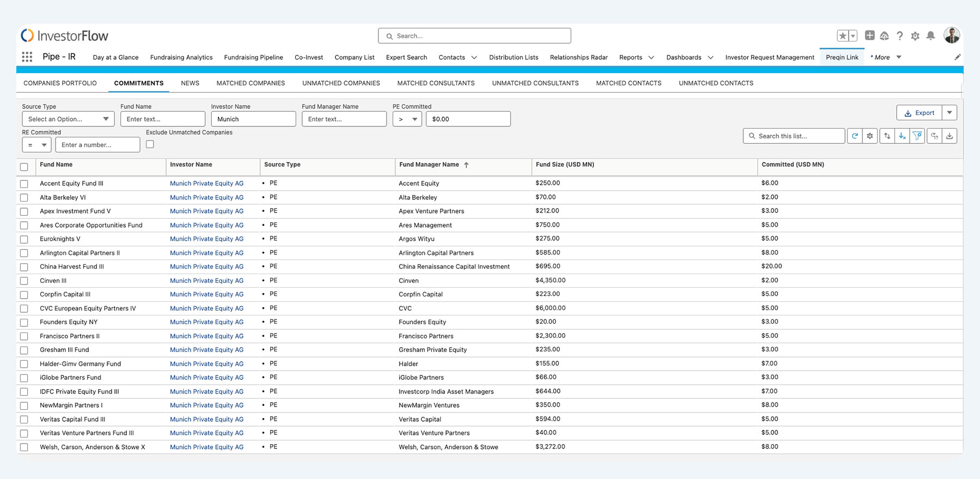Open the App Launcher grid icon

(x=27, y=57)
